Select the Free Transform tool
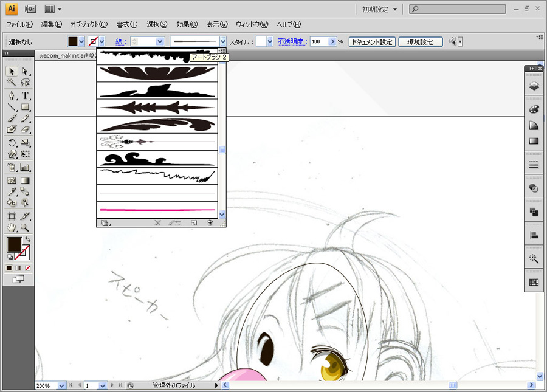This screenshot has height=392, width=547. tap(25, 154)
